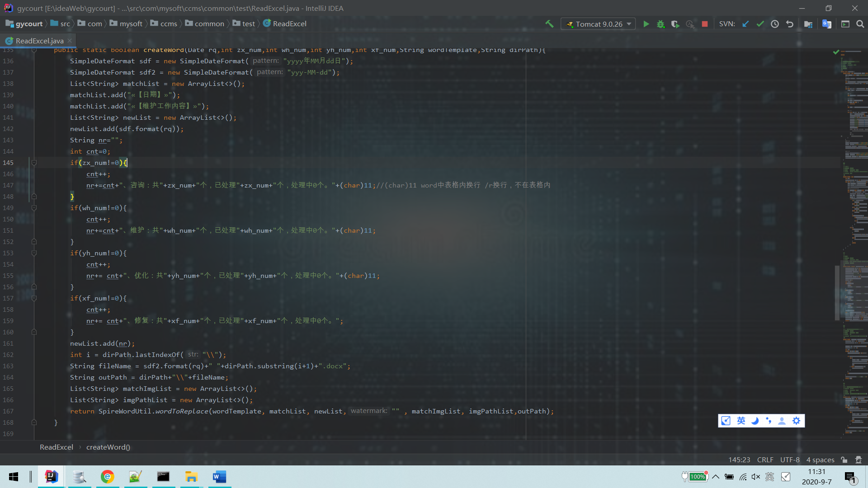Toggle moon icon in IME toolbar
The image size is (868, 488).
[x=755, y=421]
